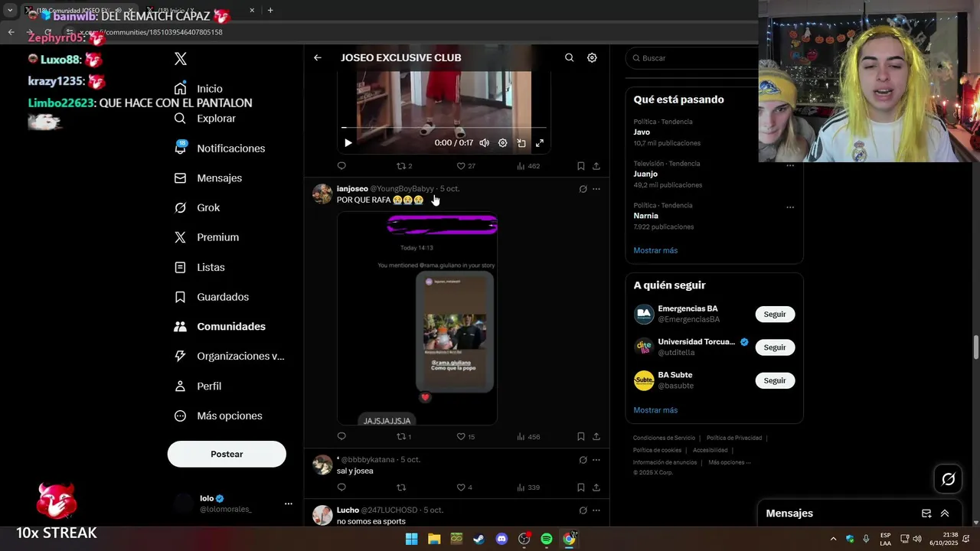Open Notificaciones in sidebar
The image size is (980, 551).
pos(219,148)
